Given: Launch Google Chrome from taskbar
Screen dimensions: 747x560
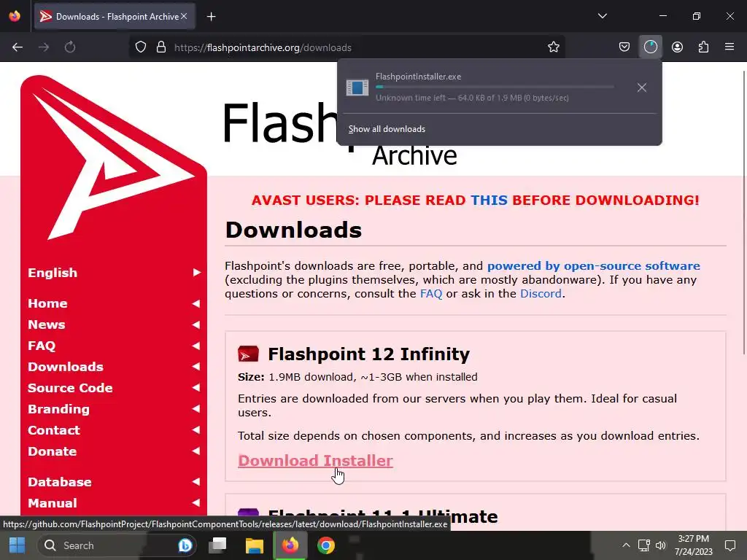Looking at the screenshot, I should pyautogui.click(x=326, y=545).
